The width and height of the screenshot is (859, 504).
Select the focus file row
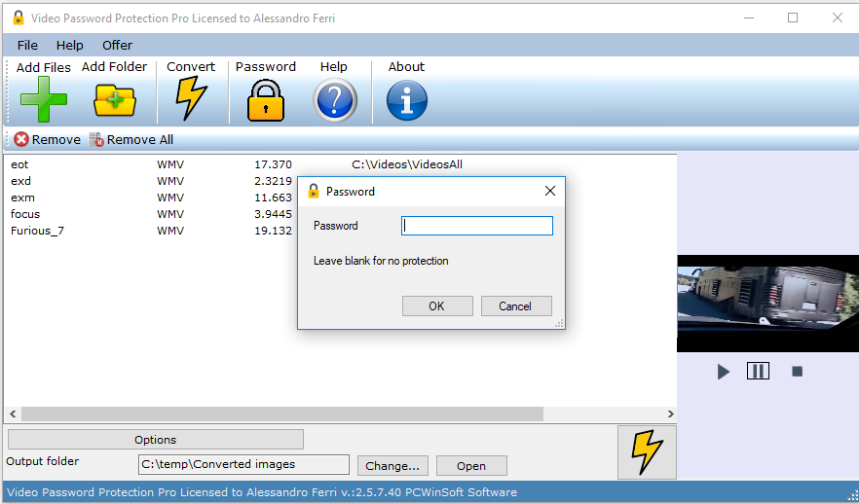152,214
